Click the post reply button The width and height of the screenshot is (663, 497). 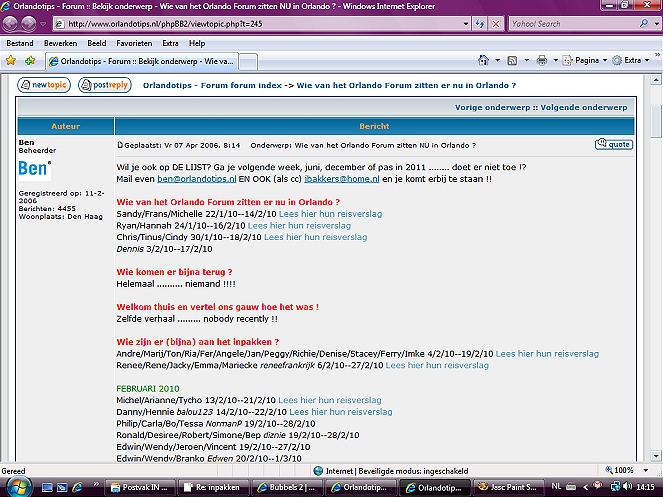click(x=105, y=86)
